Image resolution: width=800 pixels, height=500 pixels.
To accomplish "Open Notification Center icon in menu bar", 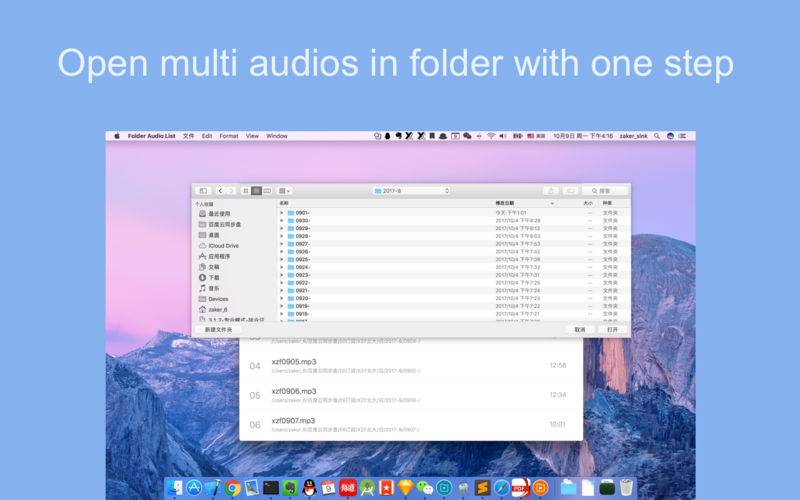I will (683, 136).
